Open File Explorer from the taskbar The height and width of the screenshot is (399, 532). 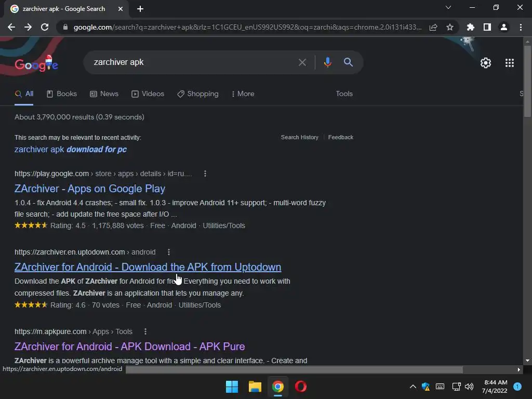255,387
